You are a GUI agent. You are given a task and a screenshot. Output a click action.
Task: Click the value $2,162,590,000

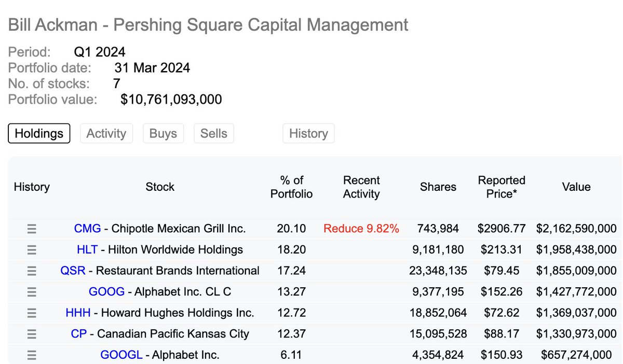[576, 229]
